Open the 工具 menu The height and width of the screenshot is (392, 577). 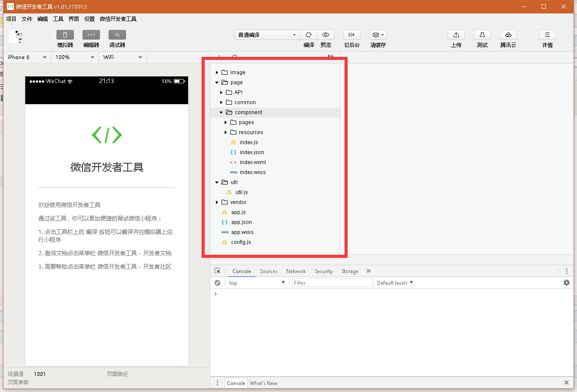(x=58, y=19)
